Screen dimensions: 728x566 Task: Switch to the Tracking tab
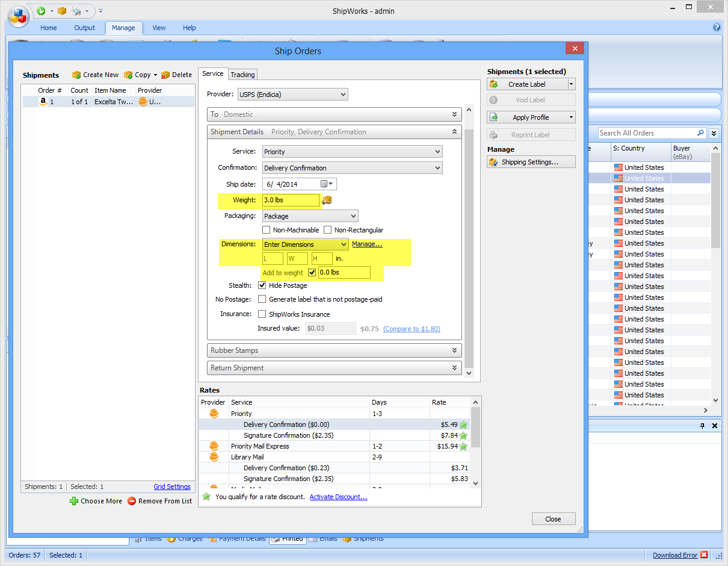click(242, 74)
